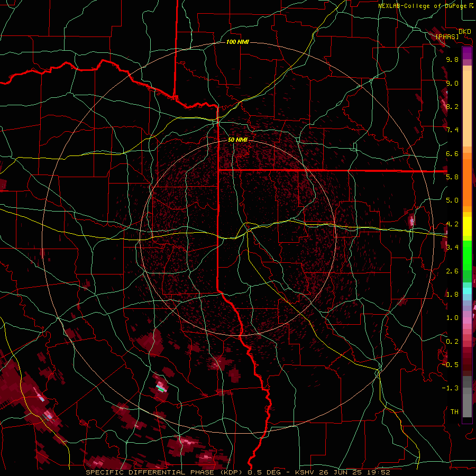476x476 pixels.
Task: Pick the bright green color bar segment
Action: [x=467, y=255]
